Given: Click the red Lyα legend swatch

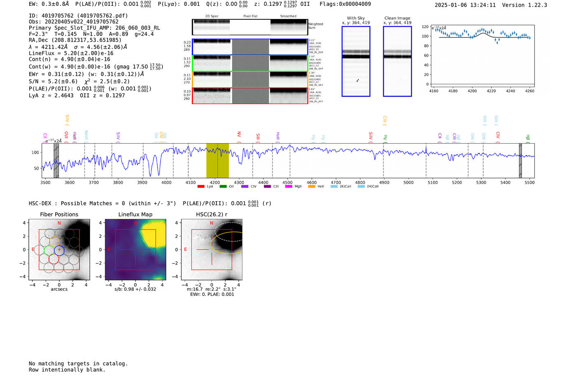Looking at the screenshot, I should pos(201,187).
